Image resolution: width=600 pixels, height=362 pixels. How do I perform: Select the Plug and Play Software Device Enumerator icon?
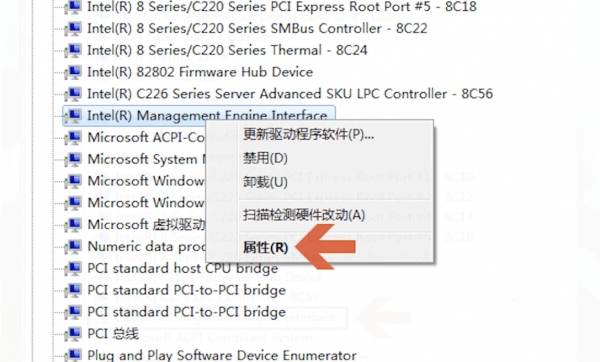point(73,355)
